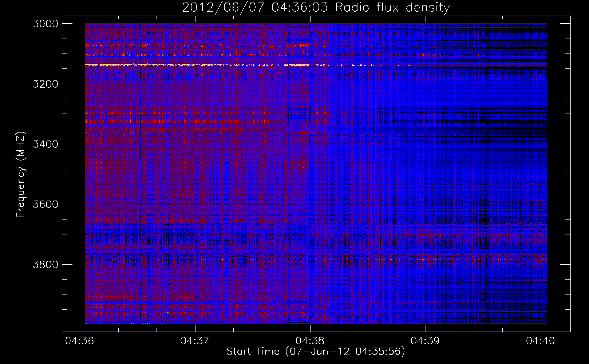Click the '3400' frequency axis label
This screenshot has height=364, width=589.
46,144
